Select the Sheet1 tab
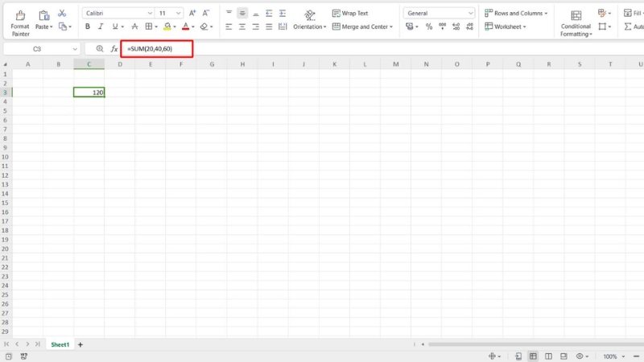 point(60,344)
